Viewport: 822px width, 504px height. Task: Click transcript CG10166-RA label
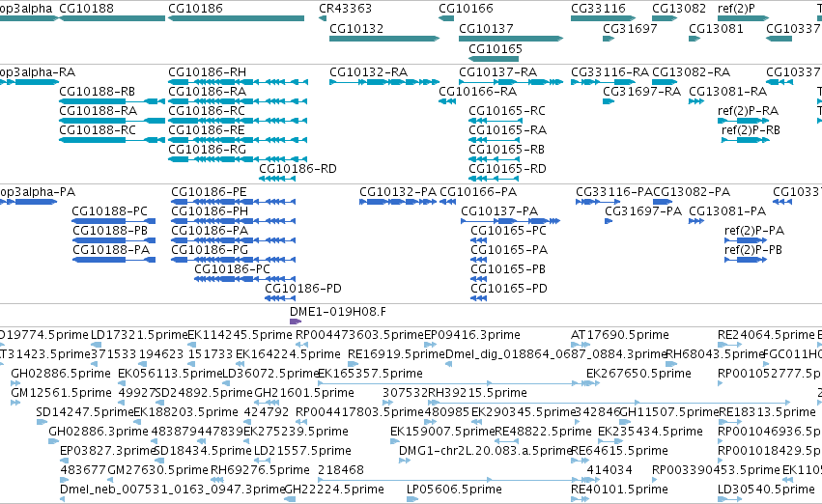tap(477, 91)
